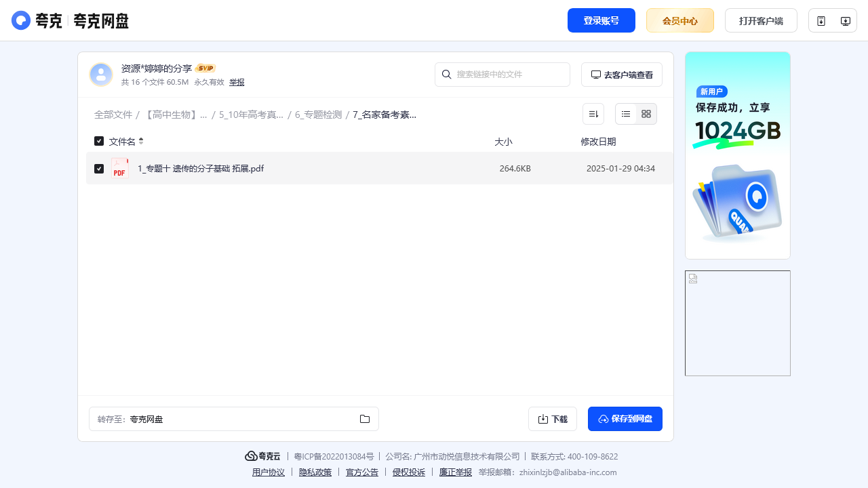The width and height of the screenshot is (868, 488).
Task: Click the search files input field
Action: [x=509, y=75]
